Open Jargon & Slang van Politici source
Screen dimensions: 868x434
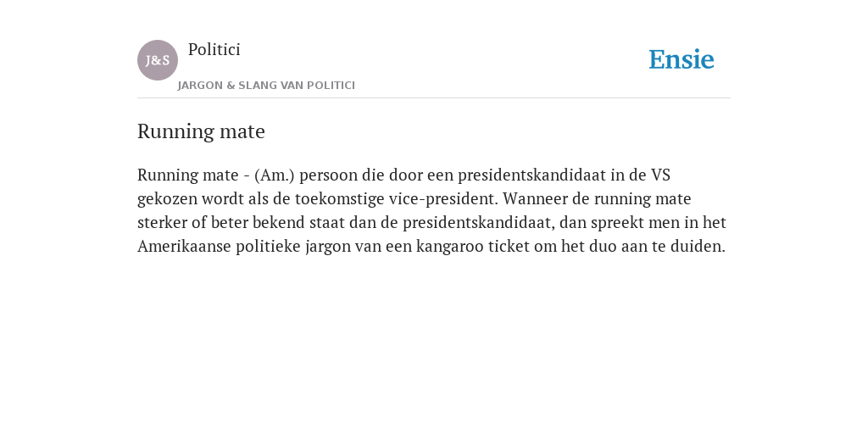[266, 86]
